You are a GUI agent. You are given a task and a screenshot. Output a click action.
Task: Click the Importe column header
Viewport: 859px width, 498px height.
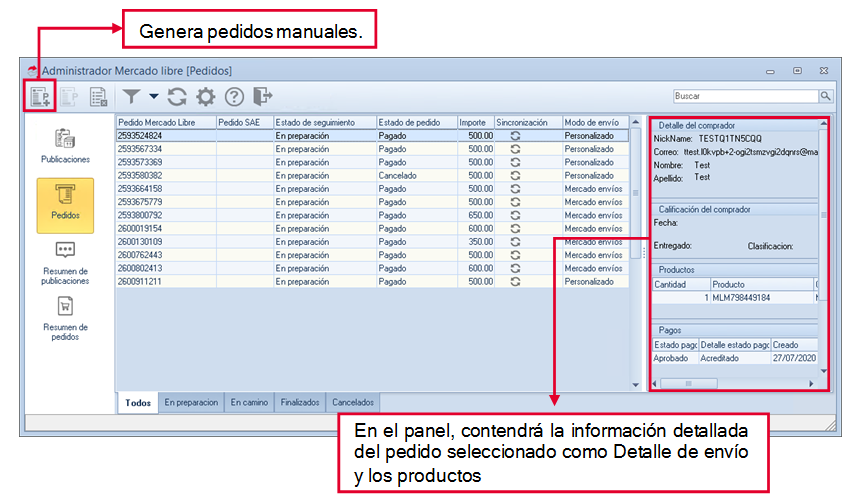click(476, 122)
